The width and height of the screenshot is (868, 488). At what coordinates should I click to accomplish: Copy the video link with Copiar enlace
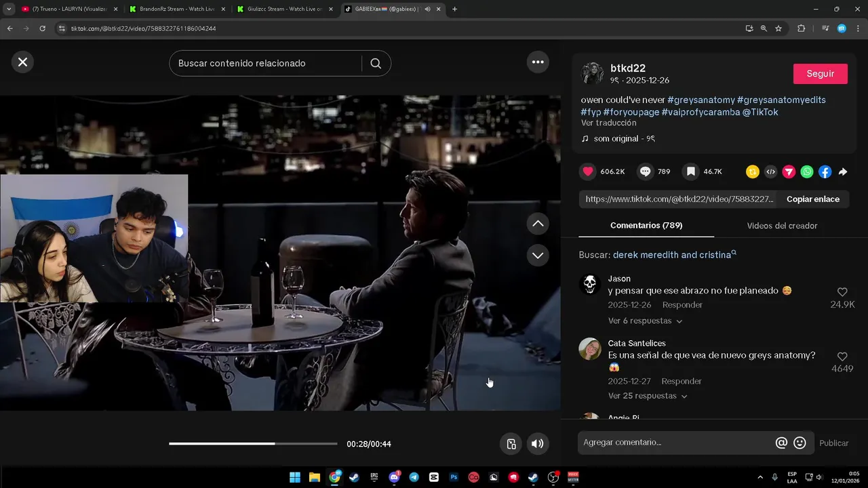pyautogui.click(x=813, y=199)
